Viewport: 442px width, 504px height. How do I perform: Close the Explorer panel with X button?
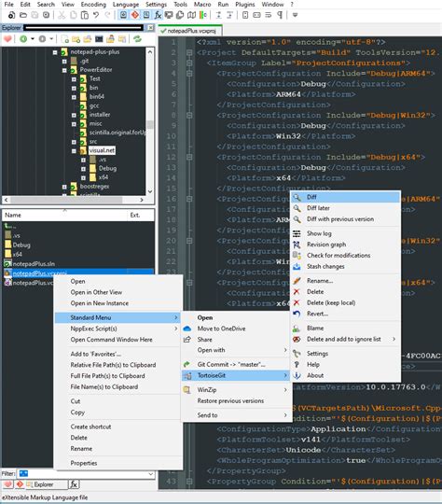click(x=150, y=28)
